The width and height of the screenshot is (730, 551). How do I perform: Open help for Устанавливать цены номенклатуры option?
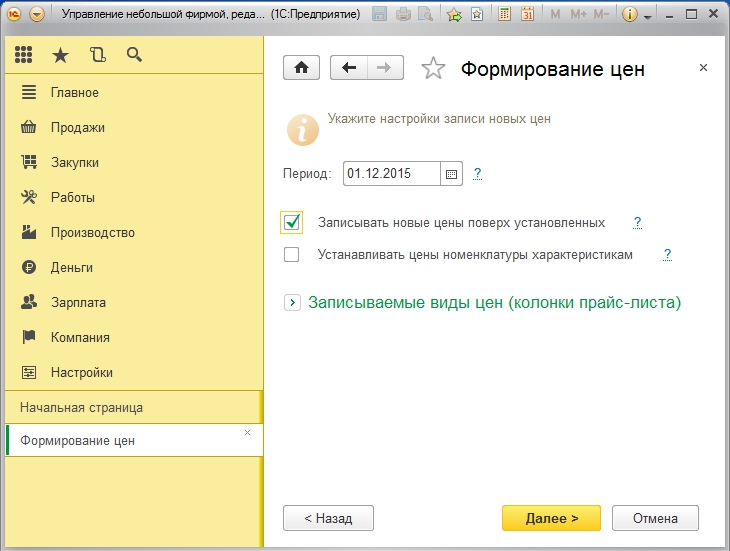667,255
